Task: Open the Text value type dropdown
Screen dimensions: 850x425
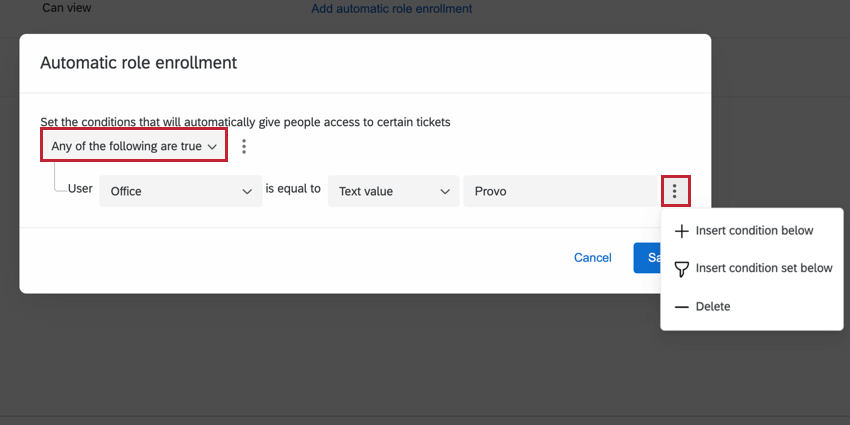Action: coord(393,191)
